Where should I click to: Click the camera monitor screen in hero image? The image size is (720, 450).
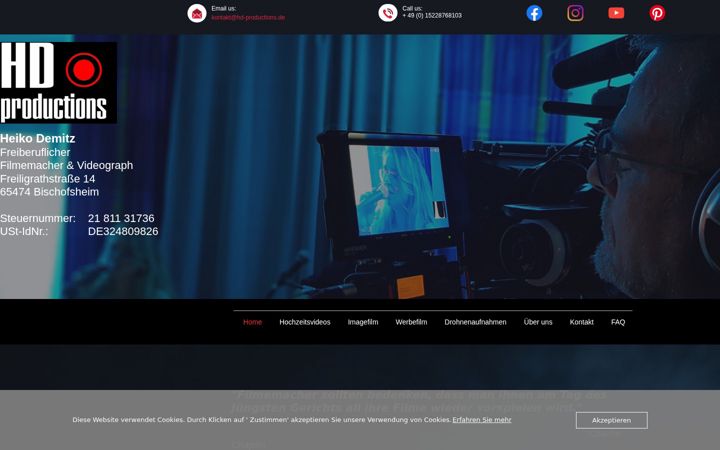tap(397, 189)
